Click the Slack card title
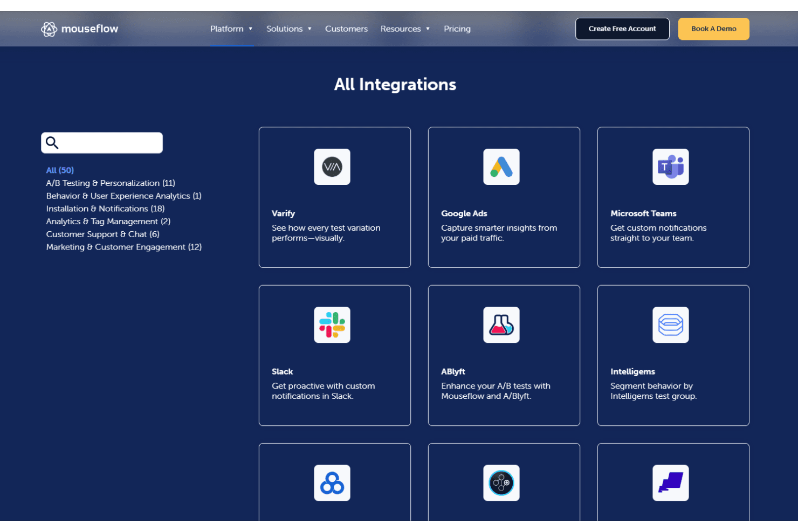Image resolution: width=798 pixels, height=532 pixels. [283, 371]
